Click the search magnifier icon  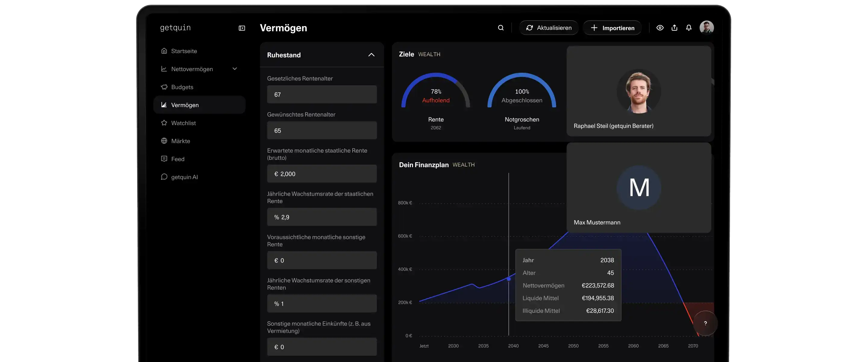501,28
